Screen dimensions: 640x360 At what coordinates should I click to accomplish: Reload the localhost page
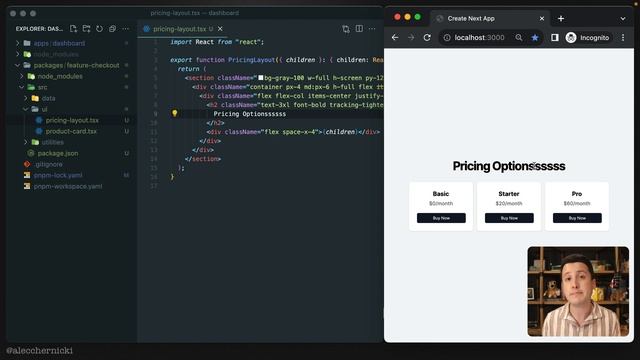[x=427, y=38]
